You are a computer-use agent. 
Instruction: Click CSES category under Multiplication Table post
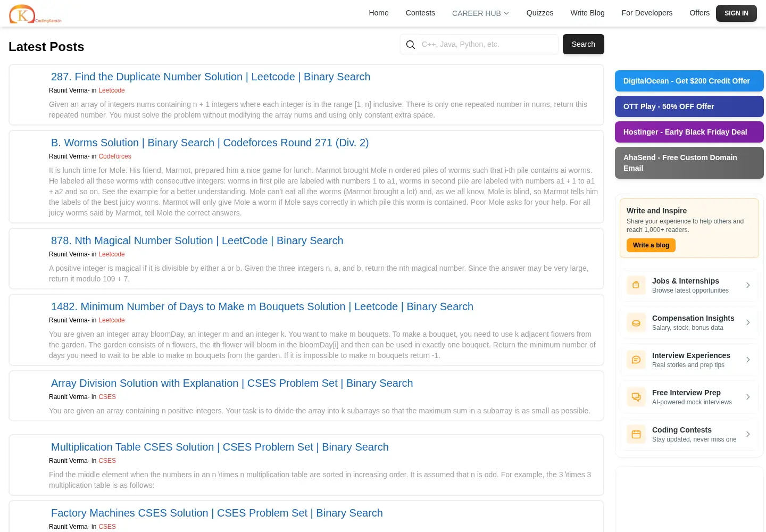[107, 461]
